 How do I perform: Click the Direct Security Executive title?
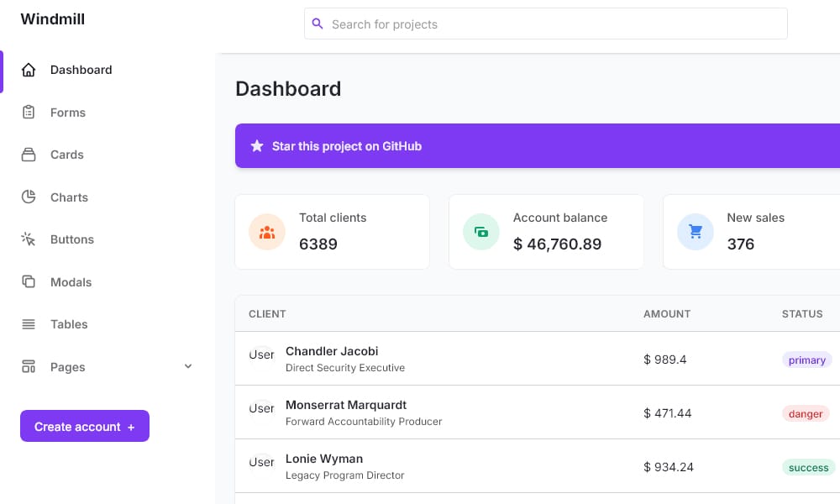pyautogui.click(x=345, y=368)
